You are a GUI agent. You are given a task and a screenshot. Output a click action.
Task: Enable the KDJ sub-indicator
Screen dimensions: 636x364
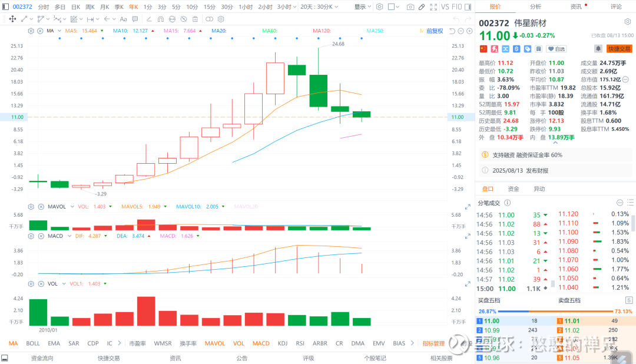[282, 343]
